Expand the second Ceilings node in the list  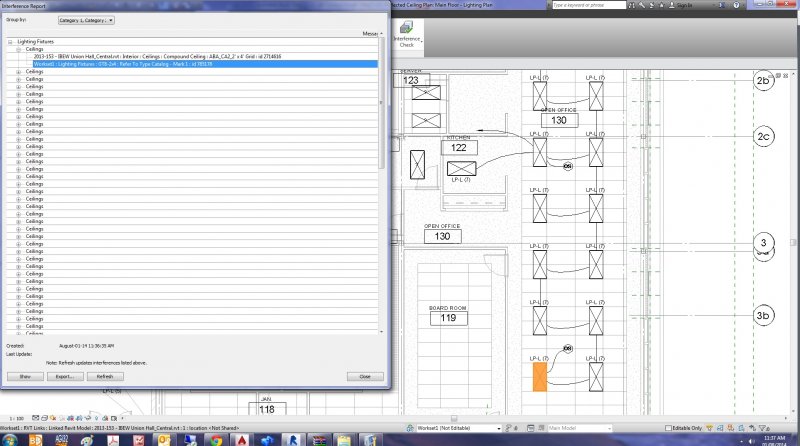click(x=18, y=72)
